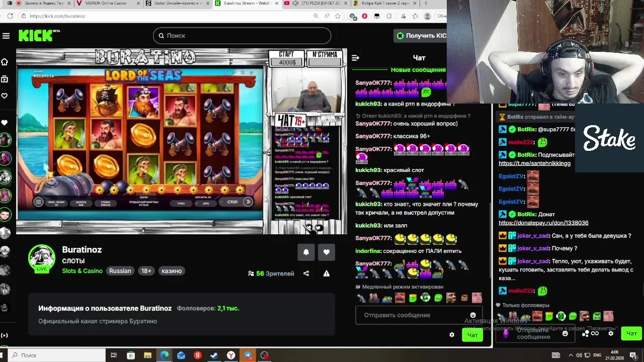The height and width of the screenshot is (362, 644).
Task: Open the donatepay.ru donation link
Action: 543,223
